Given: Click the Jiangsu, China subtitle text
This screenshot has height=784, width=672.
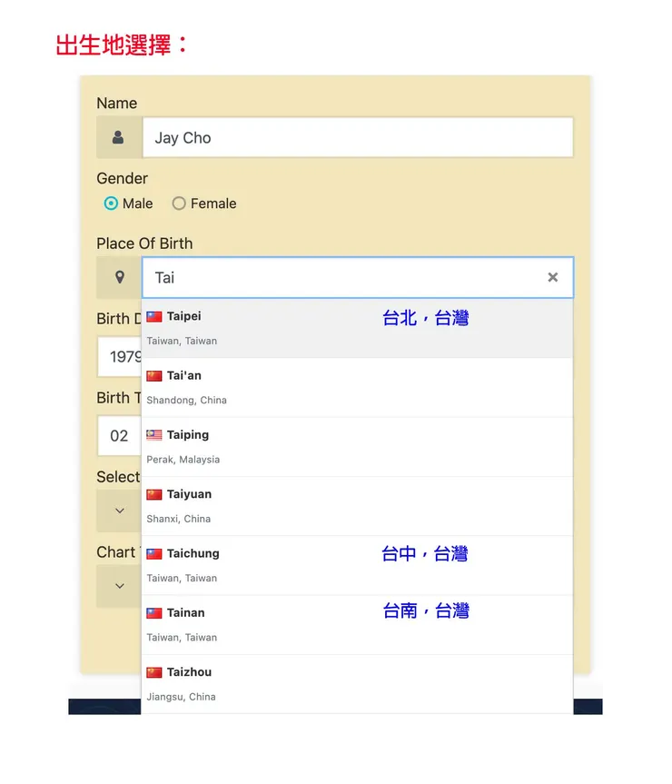Looking at the screenshot, I should coord(181,697).
